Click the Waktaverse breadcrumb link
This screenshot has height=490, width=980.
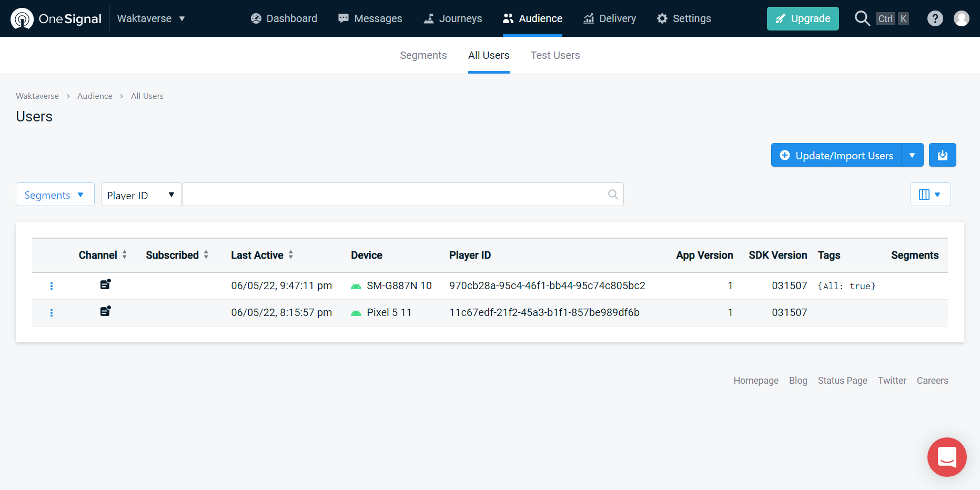click(x=37, y=96)
